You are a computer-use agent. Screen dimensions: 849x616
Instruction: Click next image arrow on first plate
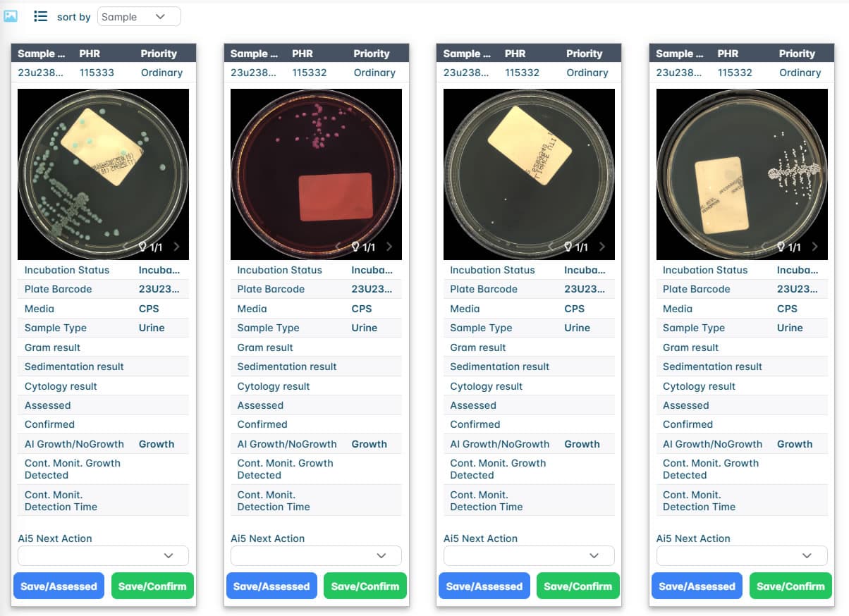pyautogui.click(x=176, y=247)
